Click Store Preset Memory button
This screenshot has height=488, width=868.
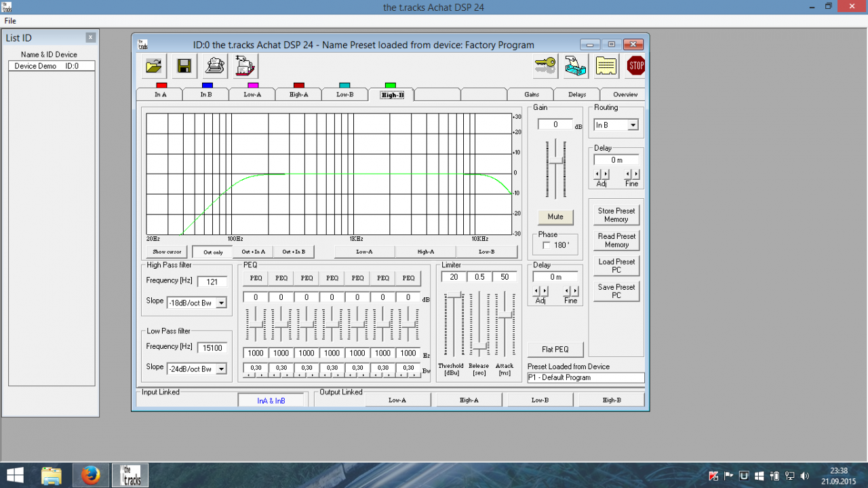coord(616,215)
